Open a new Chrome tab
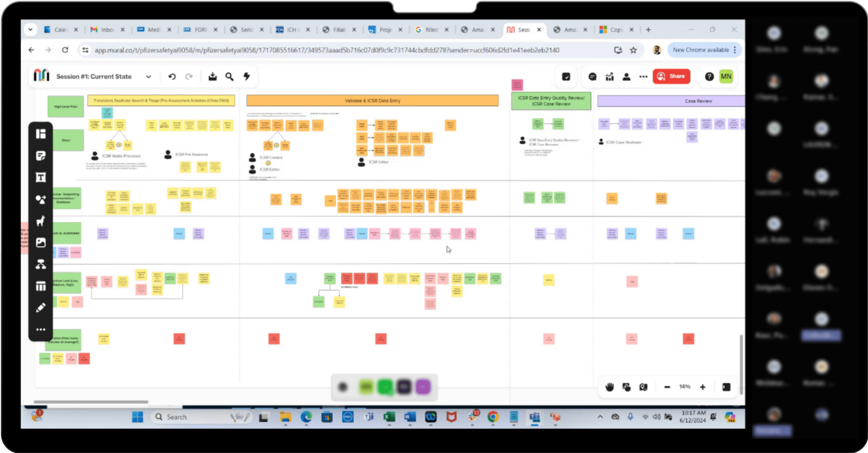 tap(648, 30)
